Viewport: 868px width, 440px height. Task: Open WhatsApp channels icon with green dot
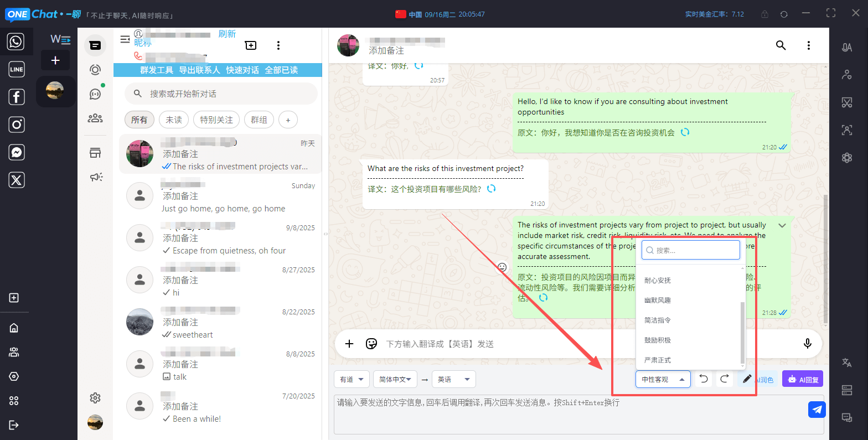pyautogui.click(x=95, y=94)
